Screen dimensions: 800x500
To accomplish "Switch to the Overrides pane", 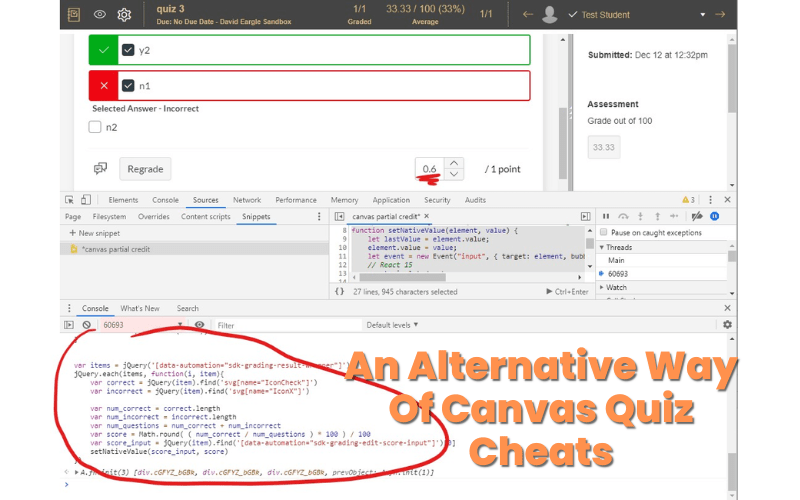I will 154,217.
